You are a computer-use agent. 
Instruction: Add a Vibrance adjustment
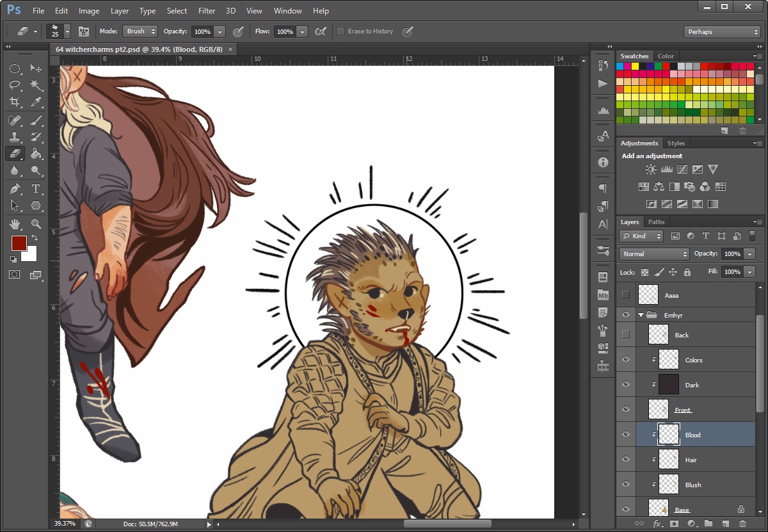[x=713, y=170]
